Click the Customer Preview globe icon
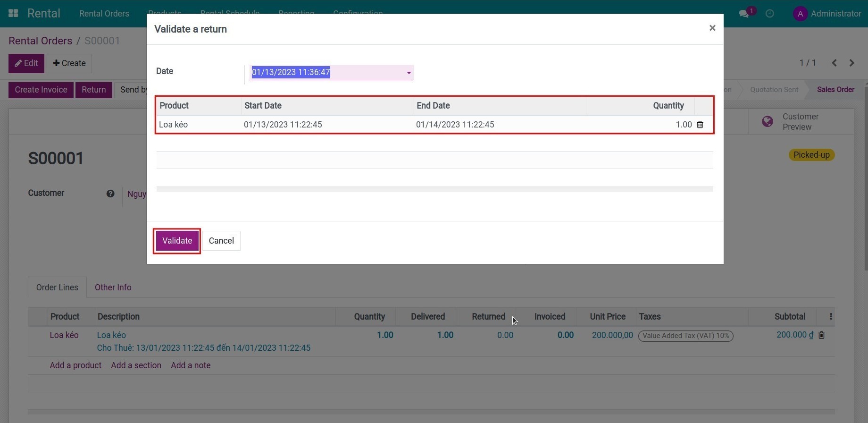The height and width of the screenshot is (423, 868). (768, 122)
